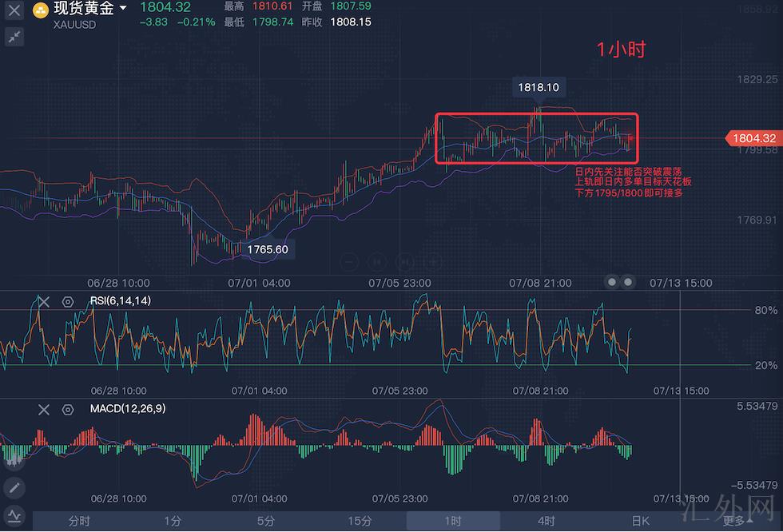Click the collapse fullscreen arrows icon
783x532 pixels.
point(14,37)
